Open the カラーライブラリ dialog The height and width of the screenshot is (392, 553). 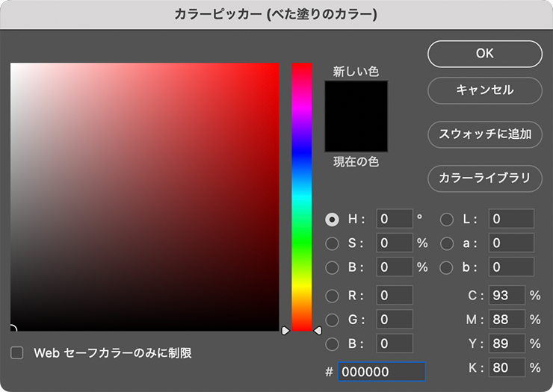[484, 178]
